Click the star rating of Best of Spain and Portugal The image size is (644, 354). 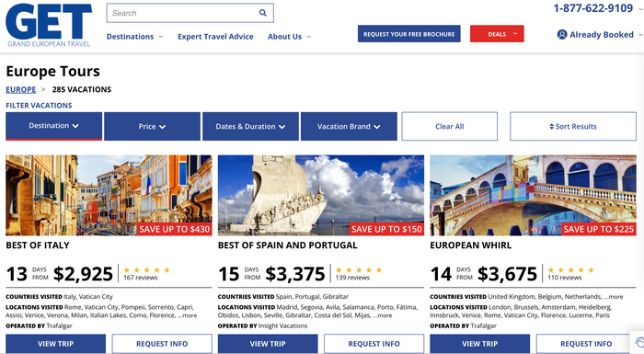click(359, 269)
